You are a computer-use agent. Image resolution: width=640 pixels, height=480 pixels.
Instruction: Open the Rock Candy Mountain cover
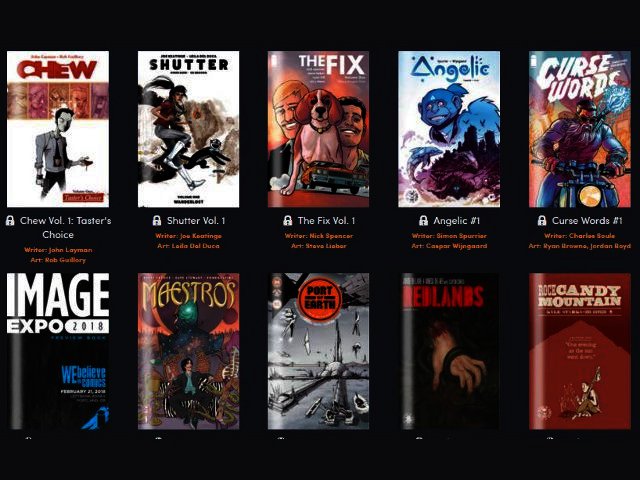click(x=580, y=351)
